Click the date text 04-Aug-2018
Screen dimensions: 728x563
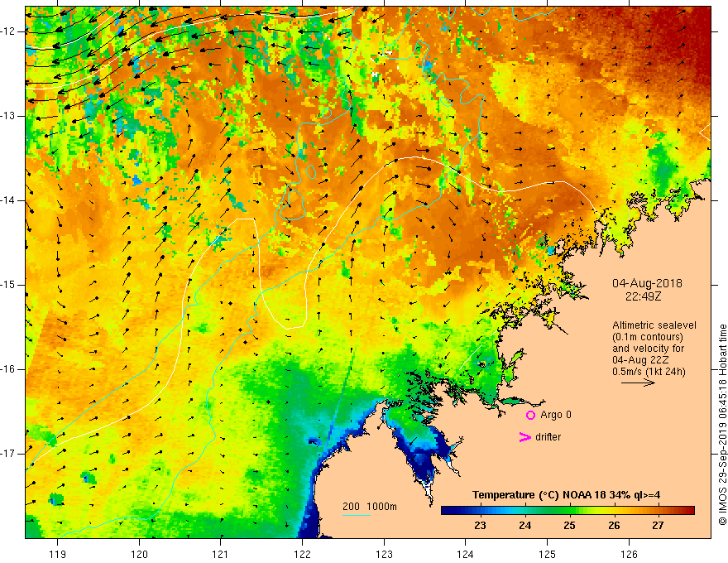point(647,283)
